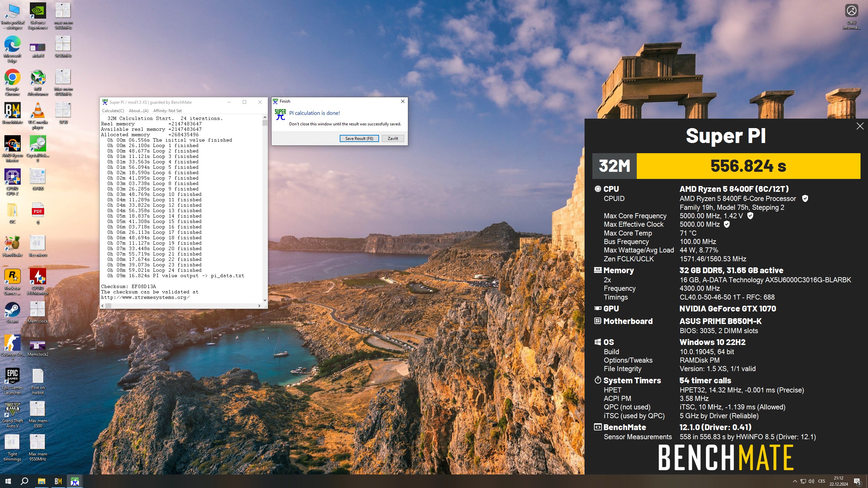Open the BenchMate desktop shortcut

[13, 113]
